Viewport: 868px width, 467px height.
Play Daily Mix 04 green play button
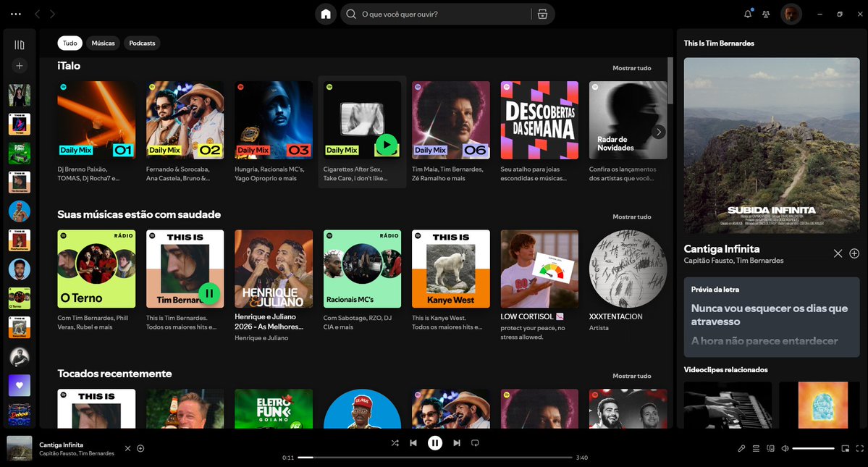coord(387,146)
